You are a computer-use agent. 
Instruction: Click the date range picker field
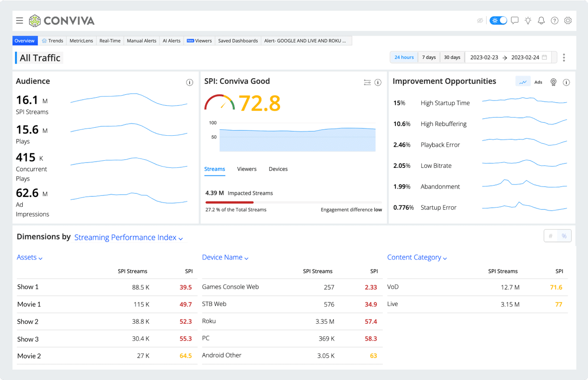(x=508, y=58)
